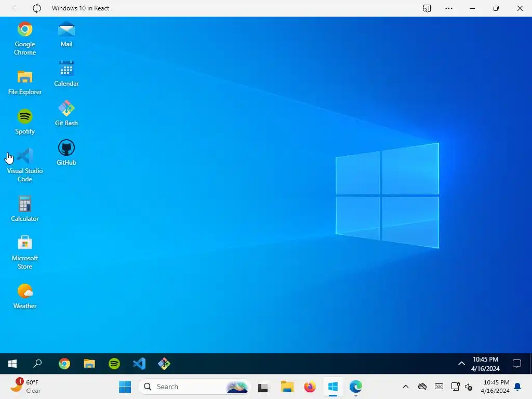Screen dimensions: 532x399
Task: Launch Firefox from the host taskbar
Action: click(310, 387)
